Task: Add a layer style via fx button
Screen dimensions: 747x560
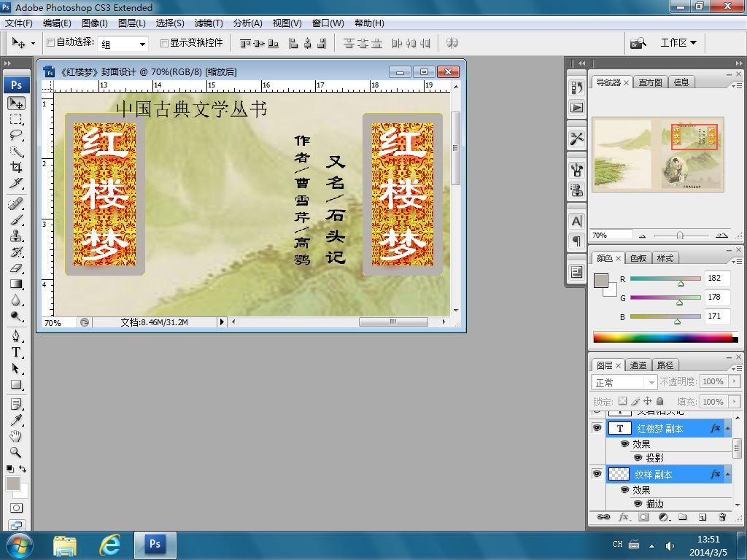Action: (623, 517)
